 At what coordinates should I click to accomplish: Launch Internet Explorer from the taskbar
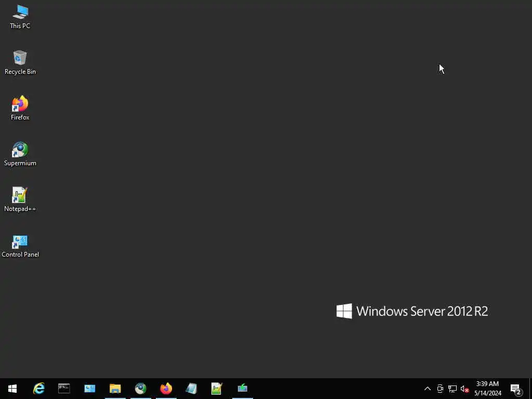pos(38,389)
